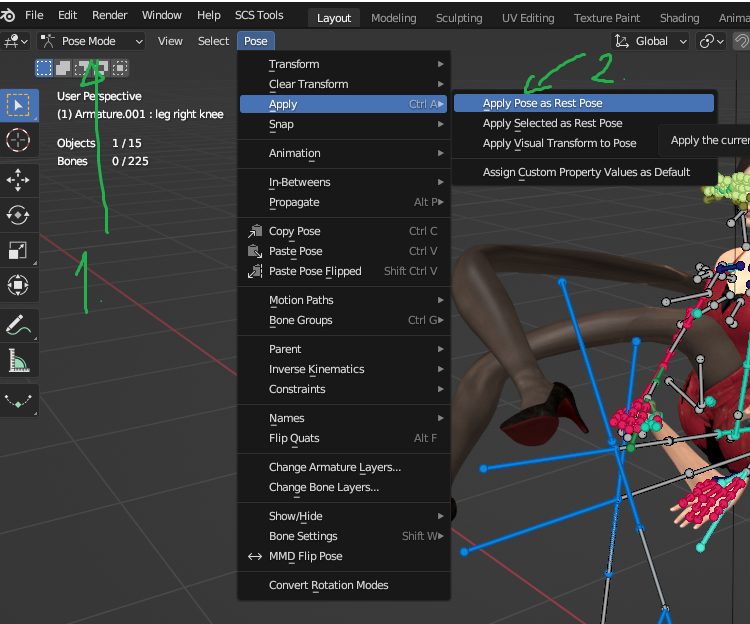Open the Edit menu
This screenshot has height=624, width=750.
(x=67, y=15)
